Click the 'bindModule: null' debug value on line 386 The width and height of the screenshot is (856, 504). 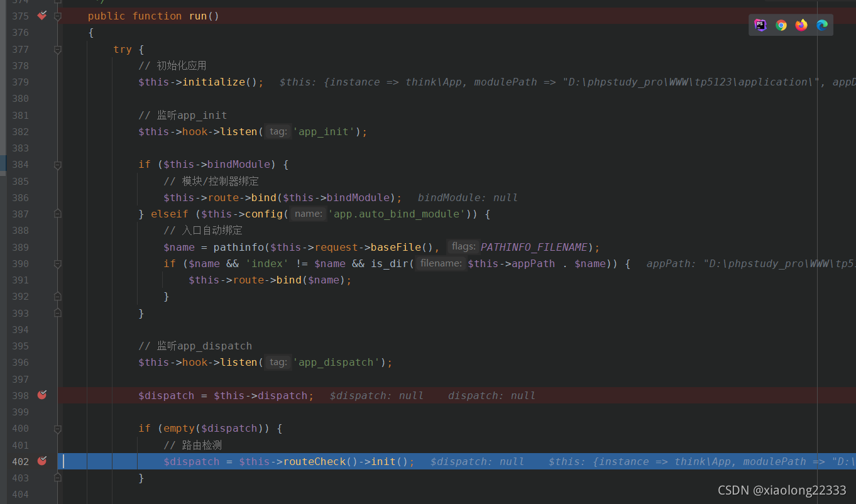click(x=468, y=197)
